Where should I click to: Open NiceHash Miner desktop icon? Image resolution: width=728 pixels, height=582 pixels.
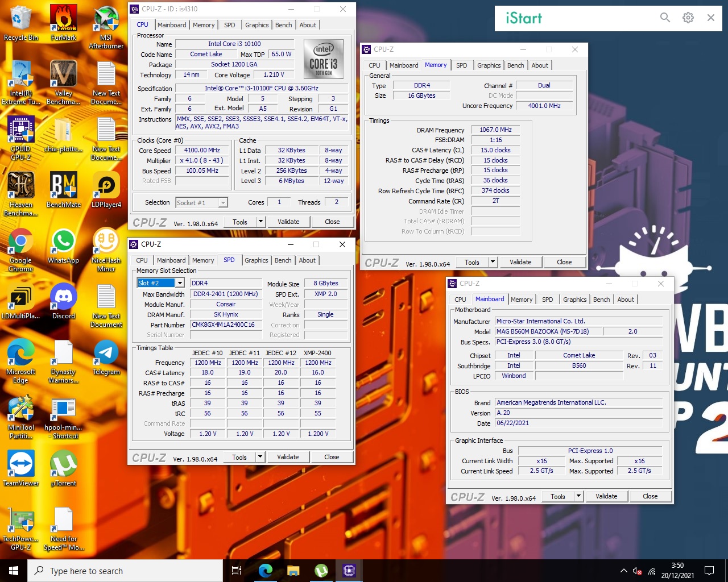tap(106, 250)
